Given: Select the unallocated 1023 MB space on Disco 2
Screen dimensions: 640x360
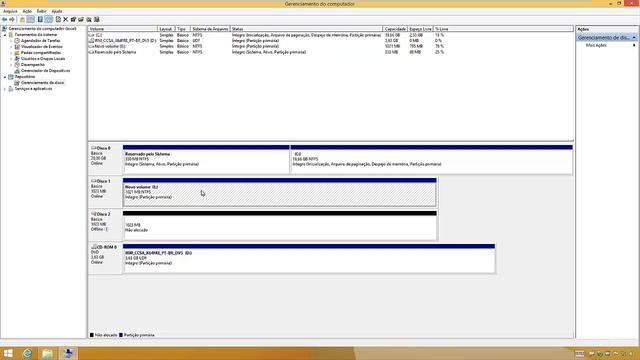Looking at the screenshot, I should click(280, 225).
